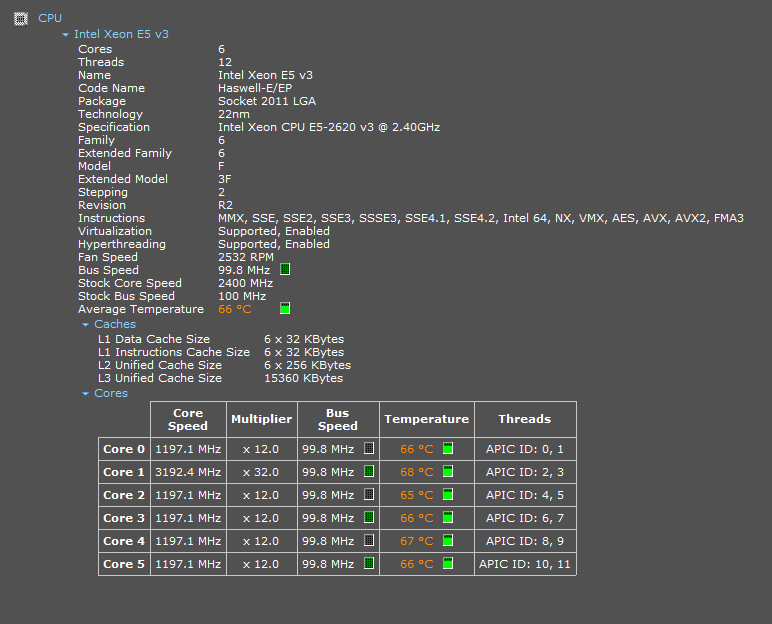Click the CPU chip icon in header
Viewport: 772px width, 624px height.
[21, 19]
